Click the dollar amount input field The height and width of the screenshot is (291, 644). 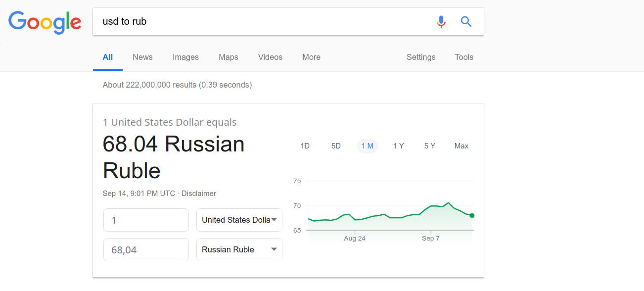click(x=146, y=220)
